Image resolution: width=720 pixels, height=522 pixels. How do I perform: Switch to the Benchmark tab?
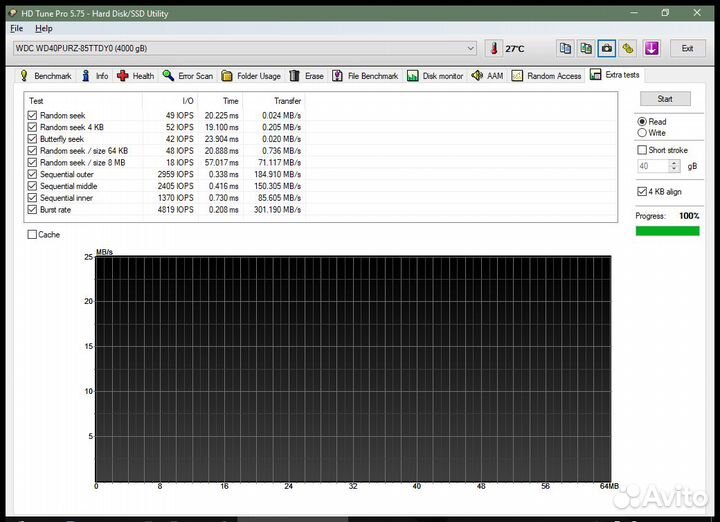coord(46,76)
